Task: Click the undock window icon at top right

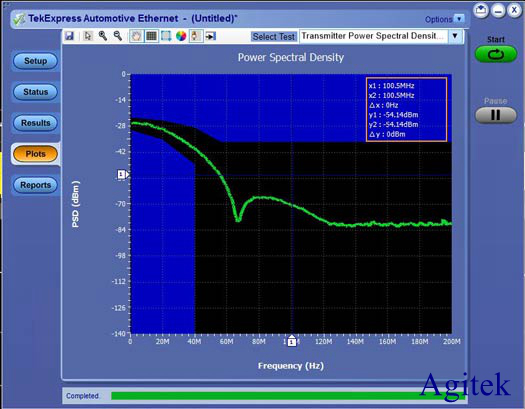Action: pos(481,10)
